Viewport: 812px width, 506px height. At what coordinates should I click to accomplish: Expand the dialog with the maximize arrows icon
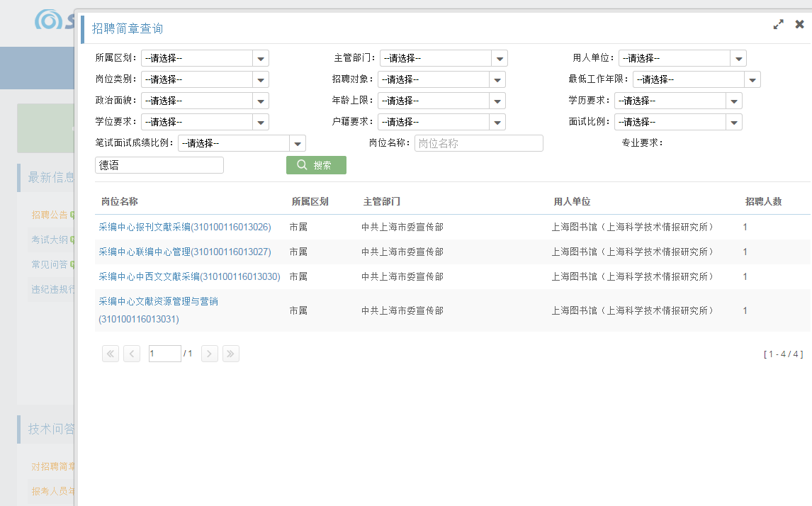click(x=778, y=24)
